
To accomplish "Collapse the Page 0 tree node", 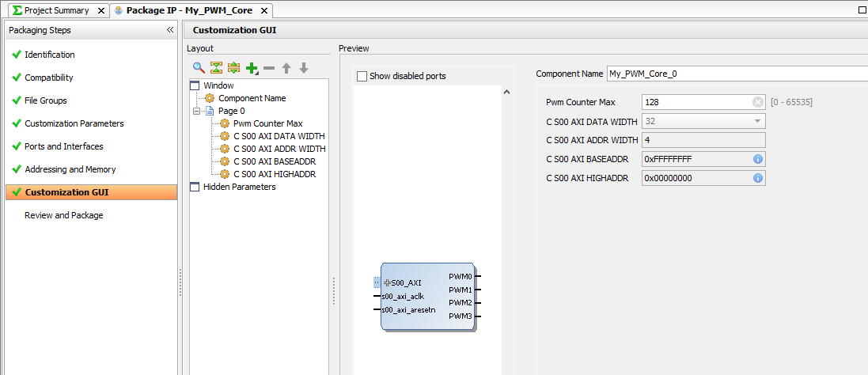I will point(196,112).
